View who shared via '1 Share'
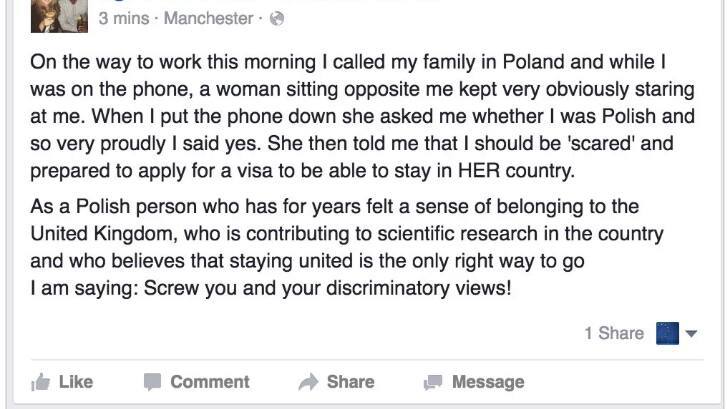 click(614, 333)
